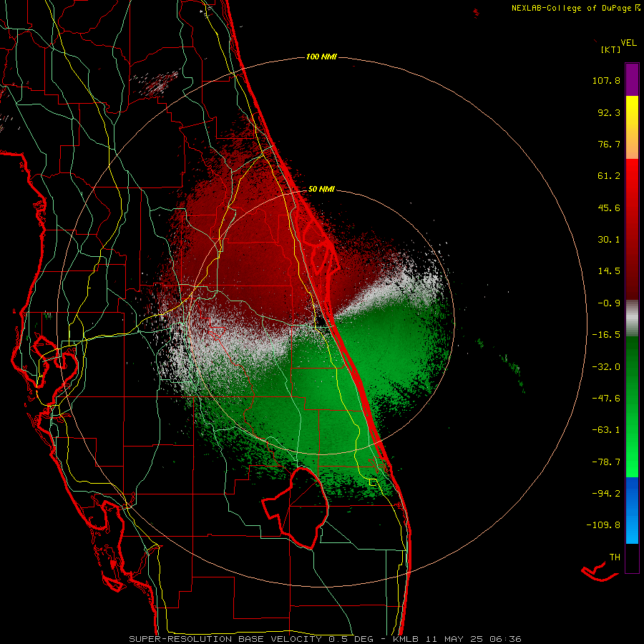Click the 92.3 velocity scale value

click(609, 112)
